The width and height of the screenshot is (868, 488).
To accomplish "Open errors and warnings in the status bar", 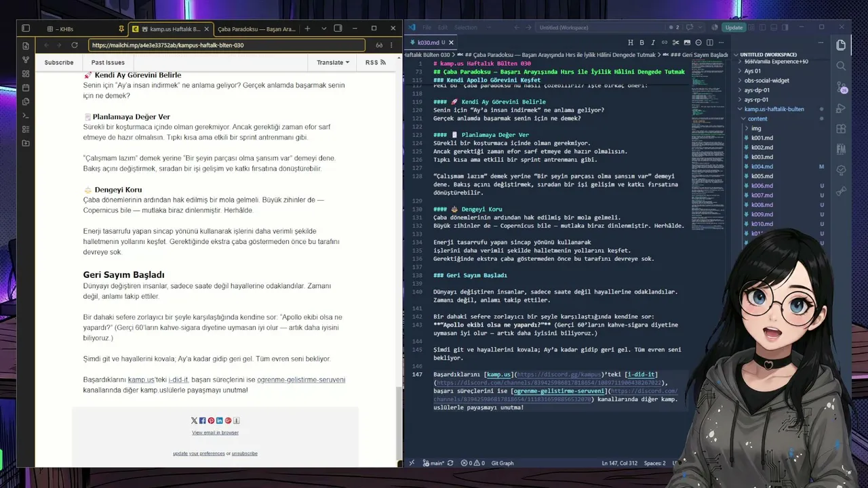I will pos(472,463).
